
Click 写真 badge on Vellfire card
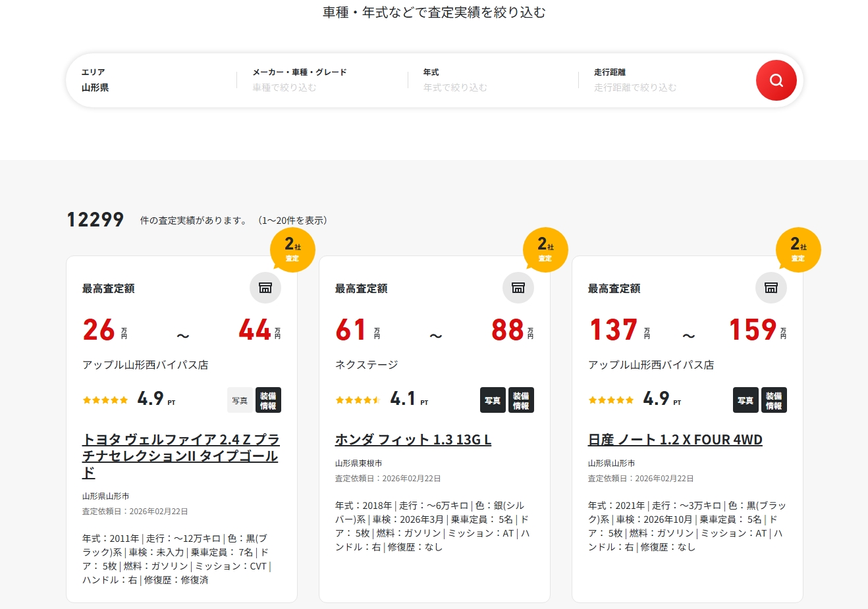(x=240, y=400)
